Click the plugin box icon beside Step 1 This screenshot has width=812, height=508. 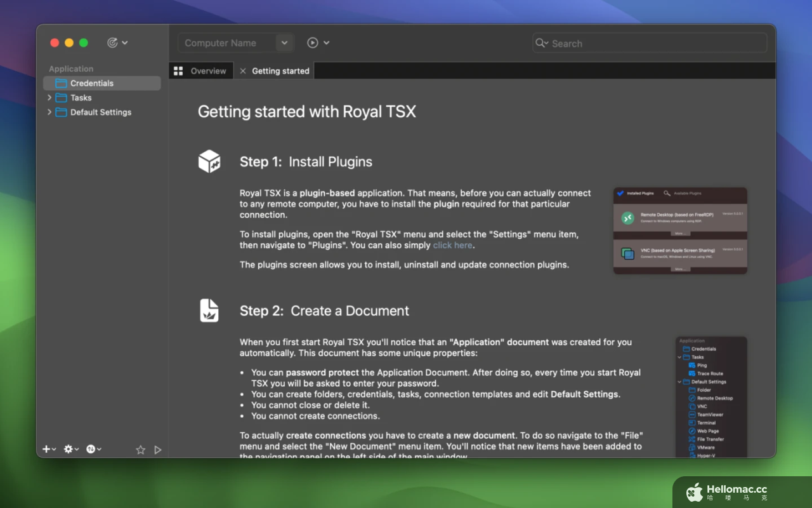[x=209, y=161]
